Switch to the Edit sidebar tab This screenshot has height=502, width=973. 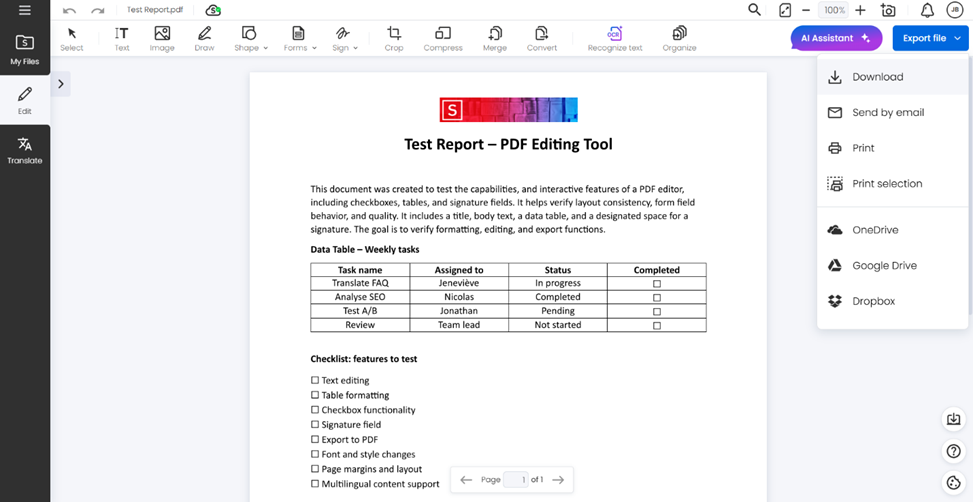click(25, 101)
